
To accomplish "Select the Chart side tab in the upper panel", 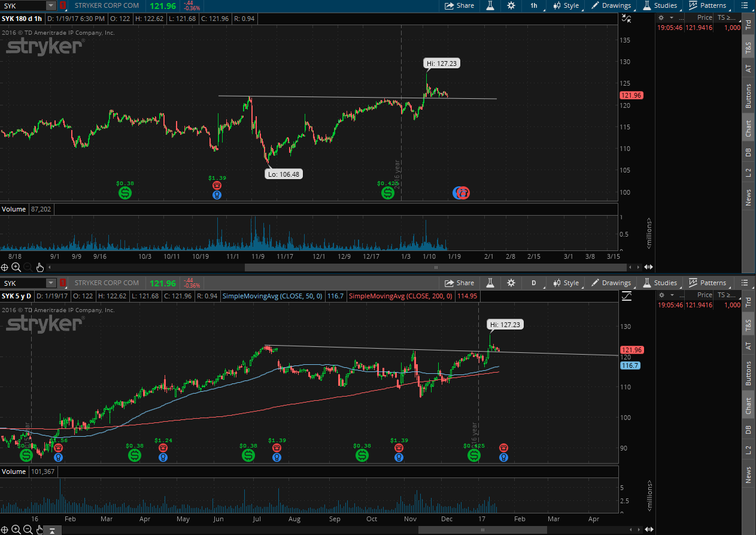I will click(748, 127).
